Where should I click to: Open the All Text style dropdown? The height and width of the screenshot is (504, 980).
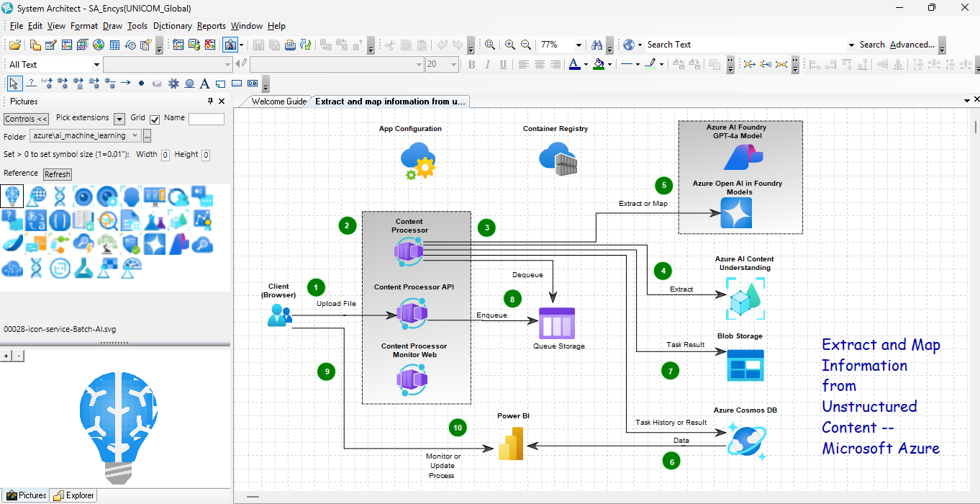pyautogui.click(x=96, y=65)
